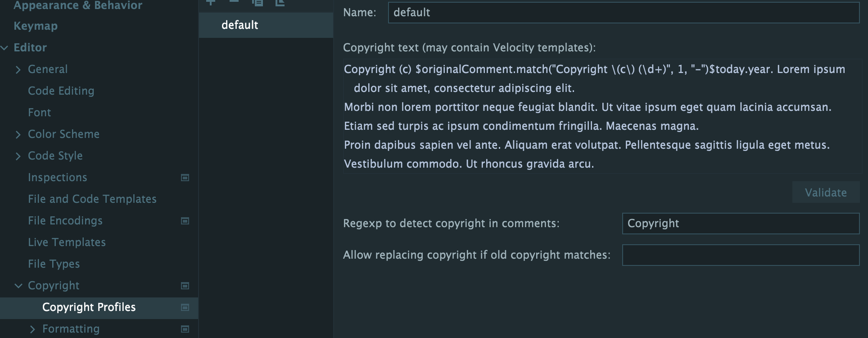Focus the regexp to detect copyright field
868x338 pixels.
click(x=740, y=224)
